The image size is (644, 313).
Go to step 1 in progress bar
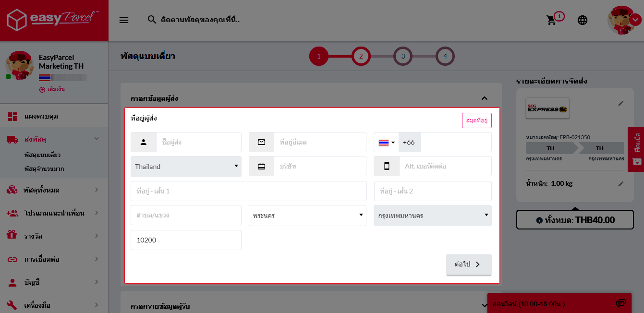tap(318, 56)
